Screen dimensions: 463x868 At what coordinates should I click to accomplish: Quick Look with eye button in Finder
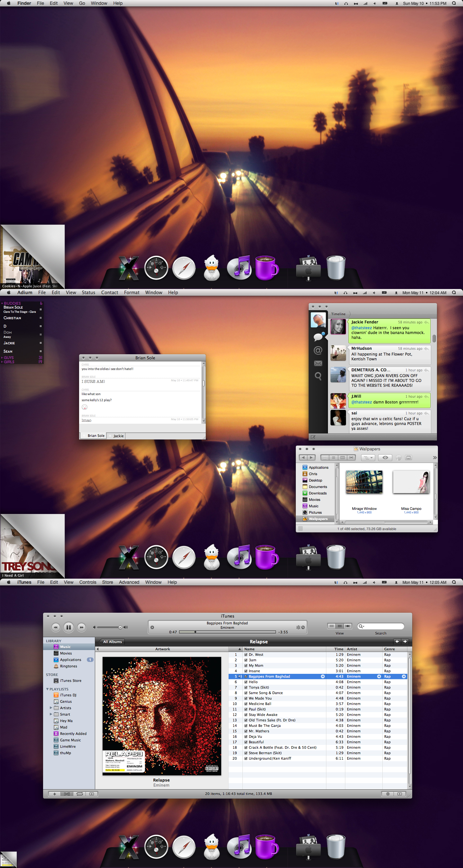pos(385,457)
